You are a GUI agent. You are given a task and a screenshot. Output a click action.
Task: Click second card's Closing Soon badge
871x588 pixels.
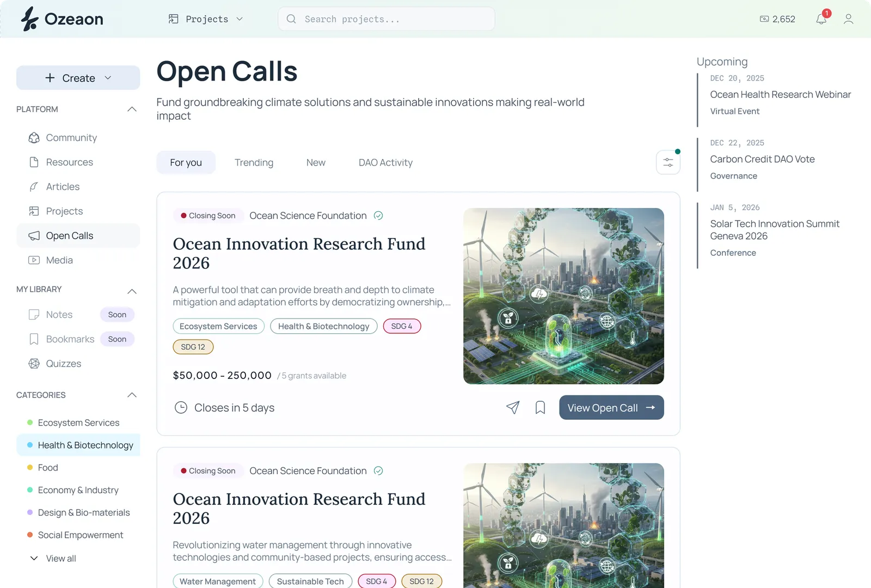point(208,471)
